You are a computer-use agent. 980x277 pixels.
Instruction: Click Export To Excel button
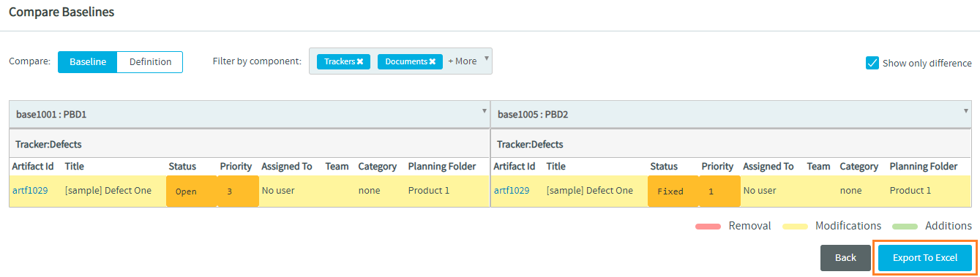click(925, 258)
